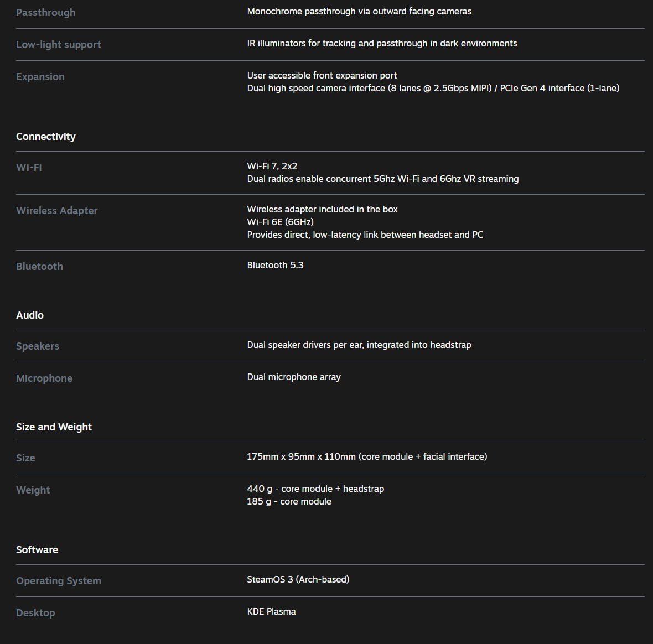Viewport: 653px width, 644px height.
Task: Click the Connectivity section heading
Action: click(45, 136)
